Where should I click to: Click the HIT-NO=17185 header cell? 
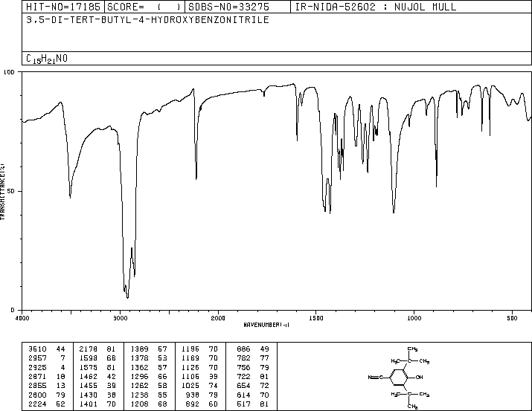click(63, 7)
